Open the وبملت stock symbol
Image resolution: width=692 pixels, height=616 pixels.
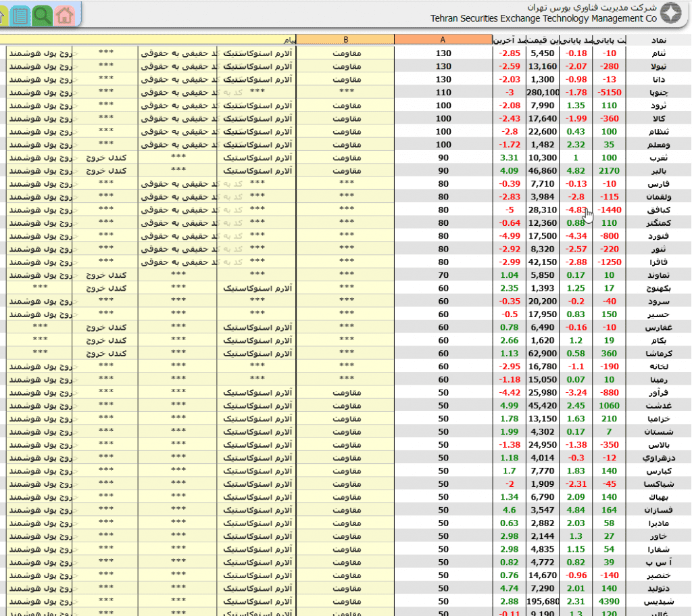click(658, 145)
